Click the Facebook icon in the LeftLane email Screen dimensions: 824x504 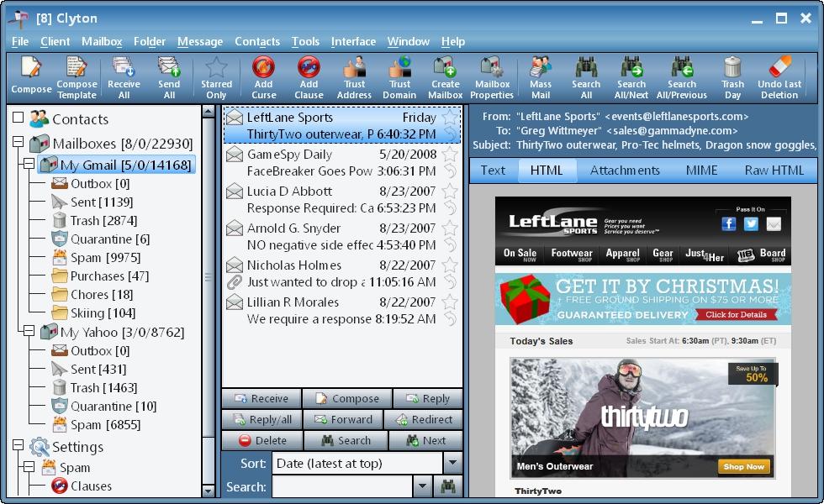pos(728,224)
